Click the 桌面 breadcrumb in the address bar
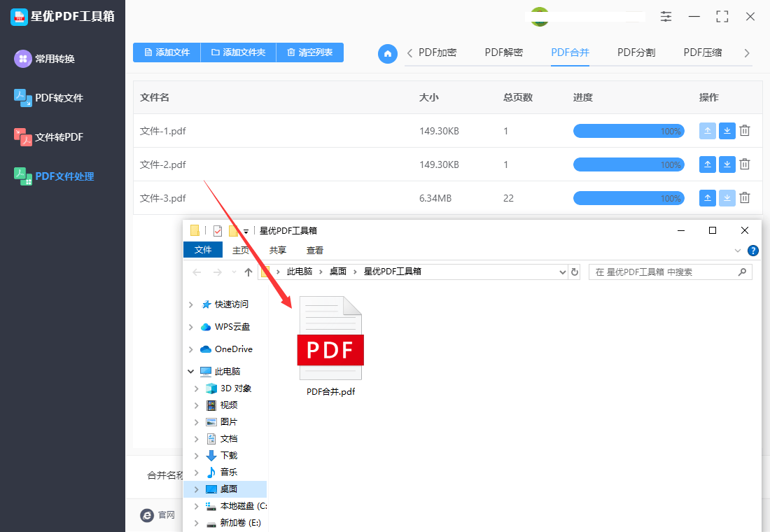Screen dimensions: 770x532 (x=338, y=272)
